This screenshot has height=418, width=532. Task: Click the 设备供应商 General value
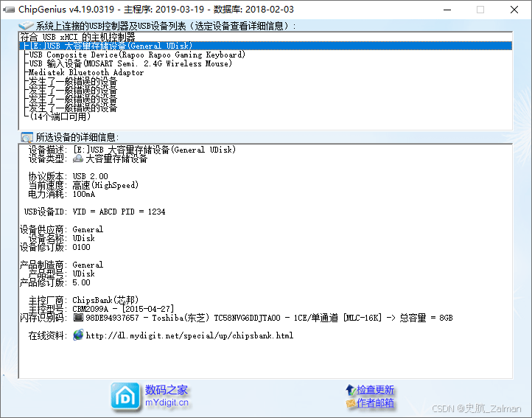(x=88, y=229)
